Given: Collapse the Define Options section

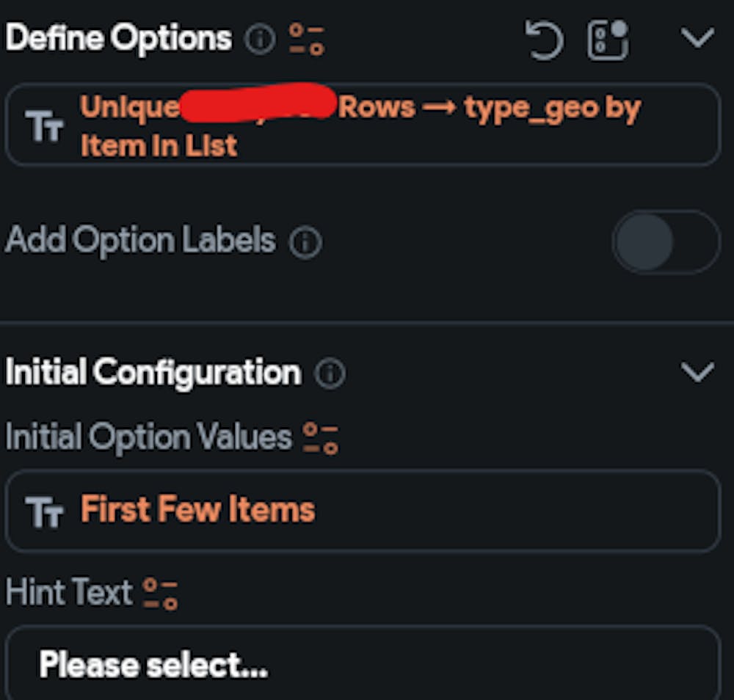Looking at the screenshot, I should [697, 38].
